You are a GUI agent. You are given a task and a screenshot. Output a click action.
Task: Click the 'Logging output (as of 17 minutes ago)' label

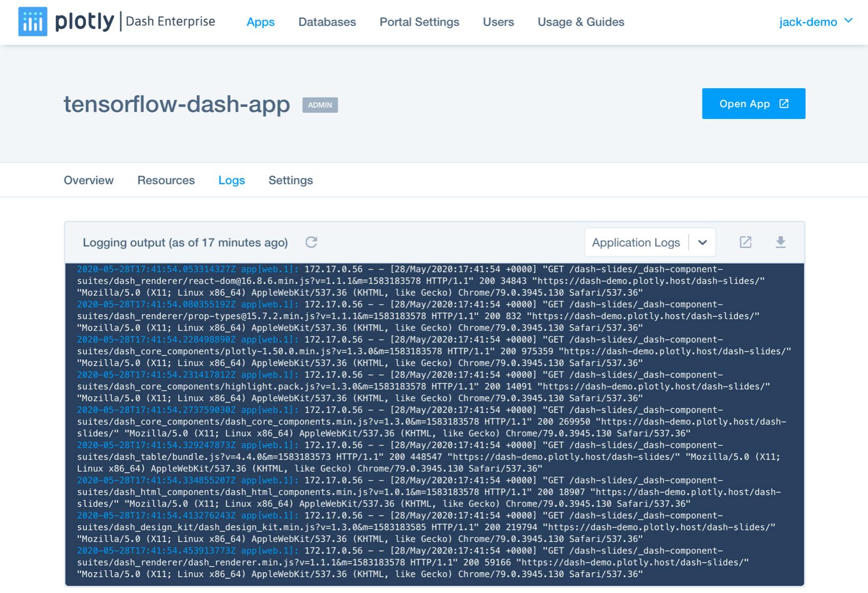pos(185,242)
